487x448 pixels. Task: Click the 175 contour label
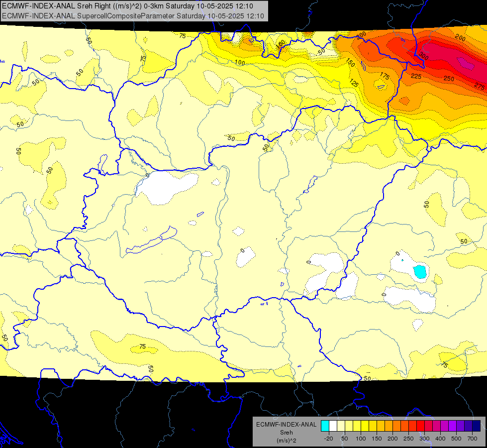coord(385,76)
